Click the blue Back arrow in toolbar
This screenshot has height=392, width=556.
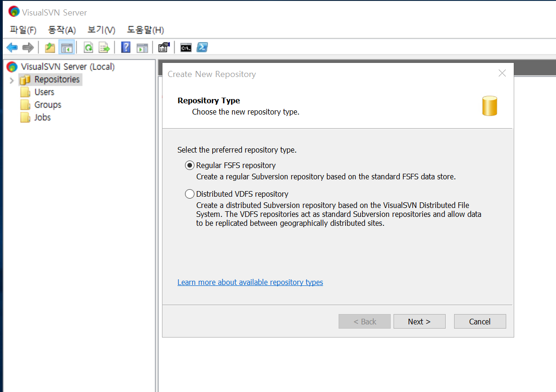pyautogui.click(x=12, y=47)
